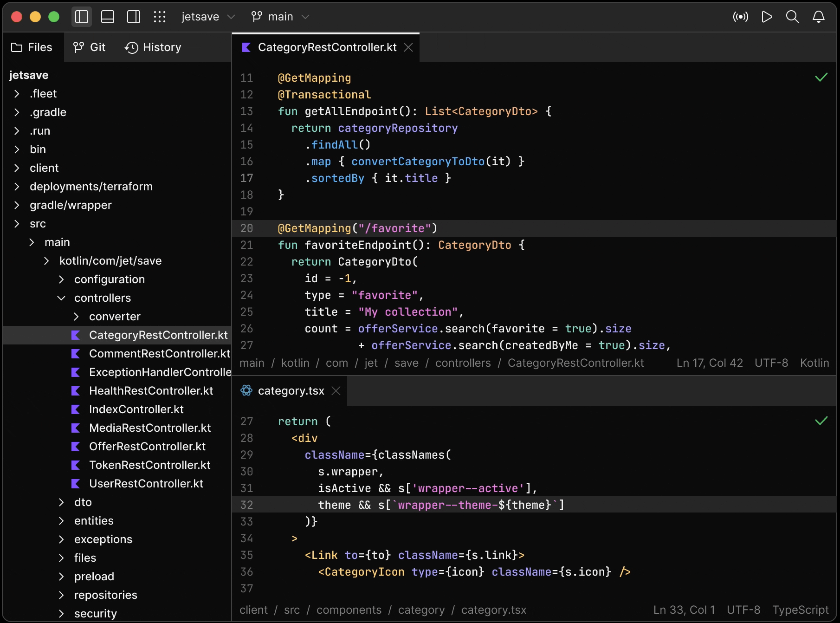Open notifications bell icon
This screenshot has height=623, width=840.
[818, 17]
